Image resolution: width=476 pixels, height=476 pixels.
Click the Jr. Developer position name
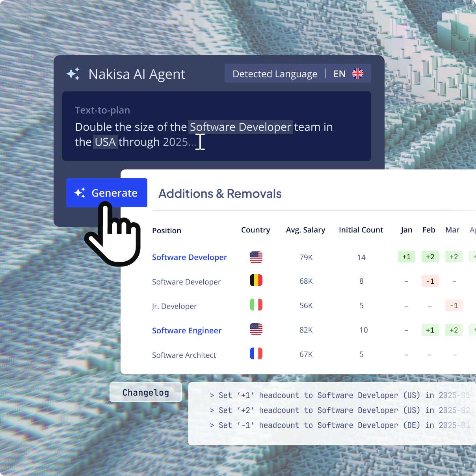pyautogui.click(x=174, y=306)
